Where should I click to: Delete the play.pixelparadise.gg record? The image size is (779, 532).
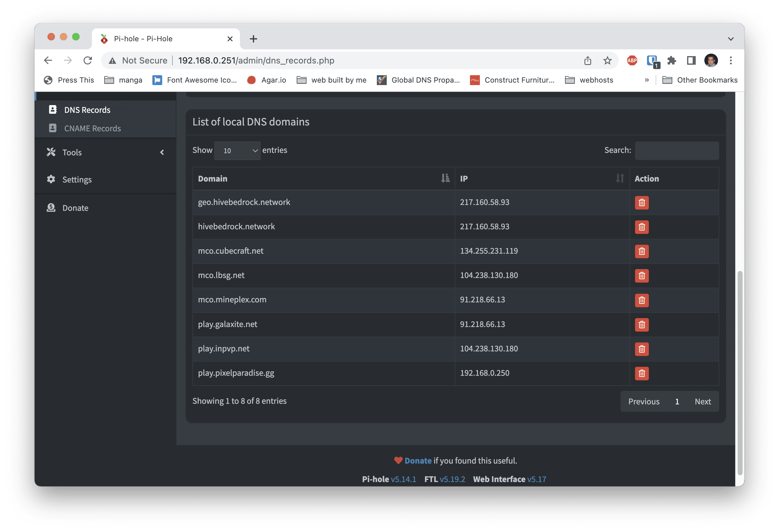click(641, 373)
